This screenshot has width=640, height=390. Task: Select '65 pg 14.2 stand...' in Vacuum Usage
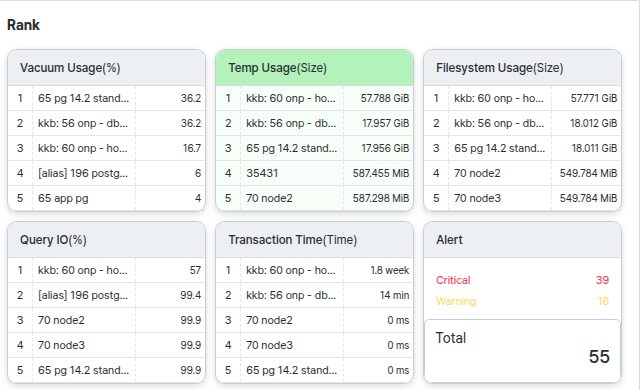pyautogui.click(x=106, y=98)
